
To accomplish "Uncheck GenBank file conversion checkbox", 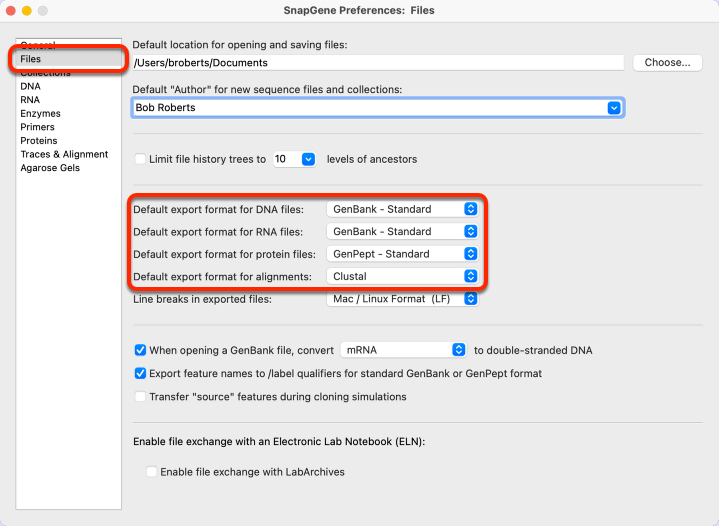I will pos(140,350).
